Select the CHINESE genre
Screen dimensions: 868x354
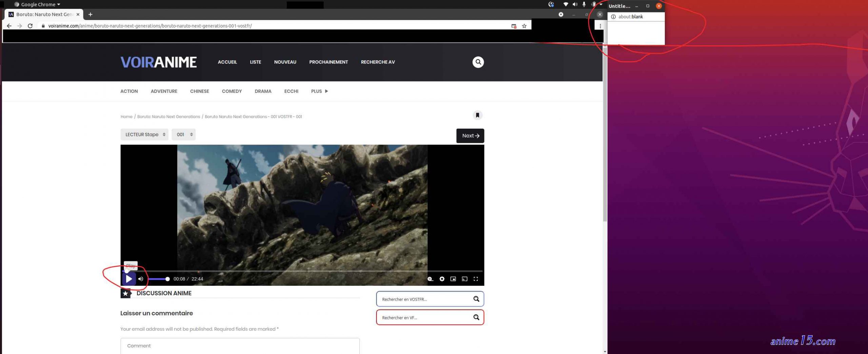point(199,91)
